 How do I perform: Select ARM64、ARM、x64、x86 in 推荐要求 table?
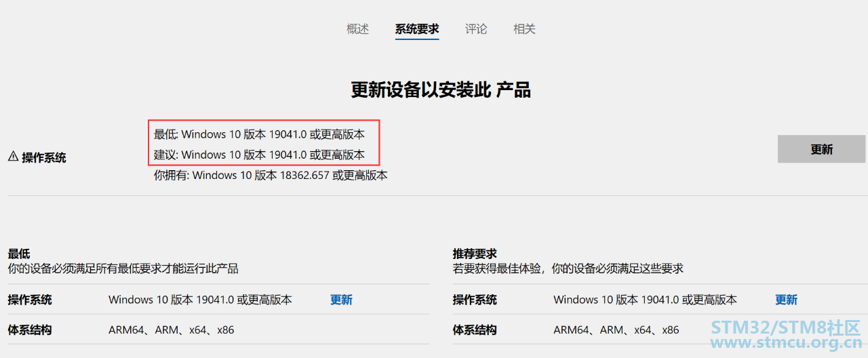(x=616, y=330)
